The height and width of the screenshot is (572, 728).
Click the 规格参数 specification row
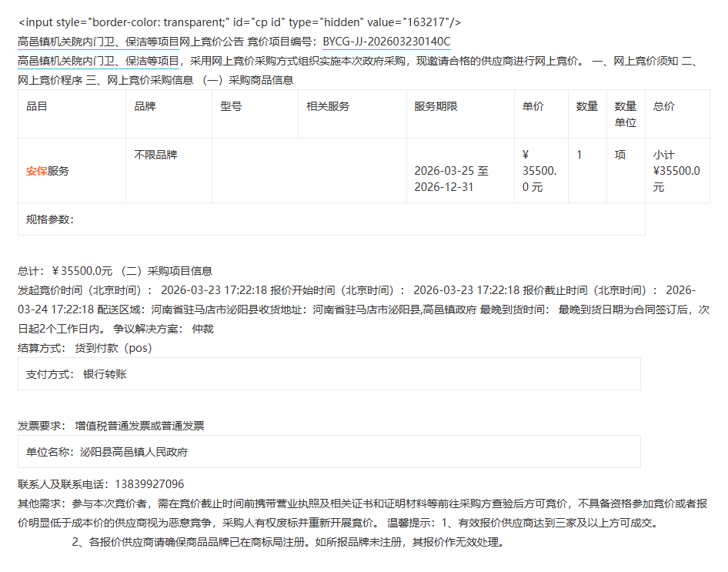[x=331, y=219]
